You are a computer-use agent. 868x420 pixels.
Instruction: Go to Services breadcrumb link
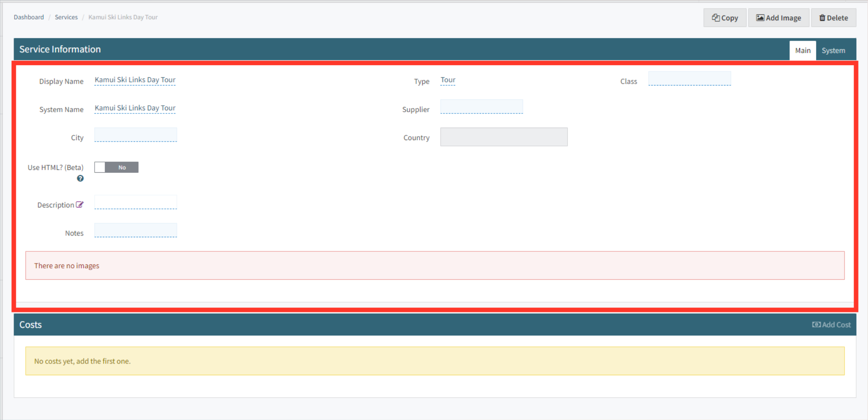point(66,17)
